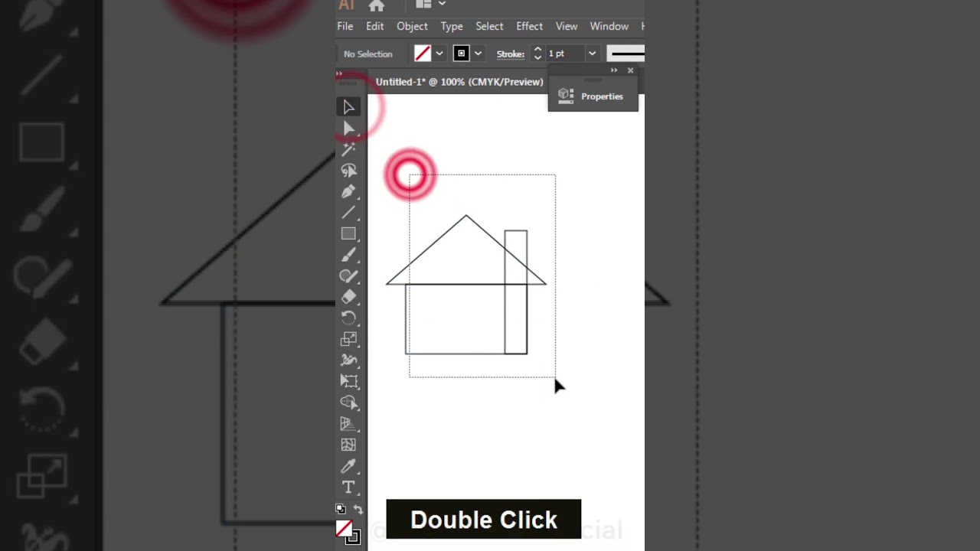Select the Free Transform tool
The height and width of the screenshot is (551, 980).
click(x=348, y=381)
